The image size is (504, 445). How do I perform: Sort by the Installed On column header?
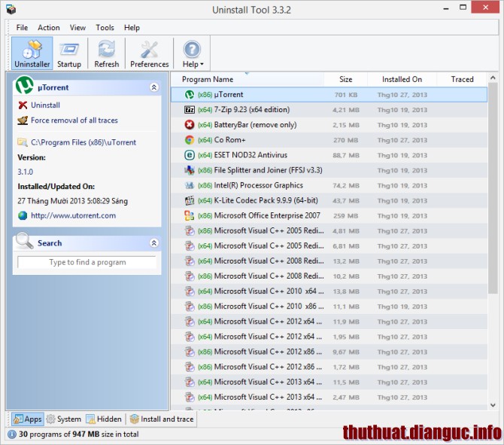(x=402, y=79)
